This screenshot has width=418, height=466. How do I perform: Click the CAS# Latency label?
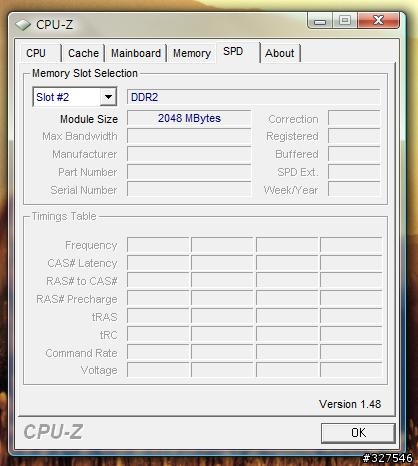[x=82, y=263]
